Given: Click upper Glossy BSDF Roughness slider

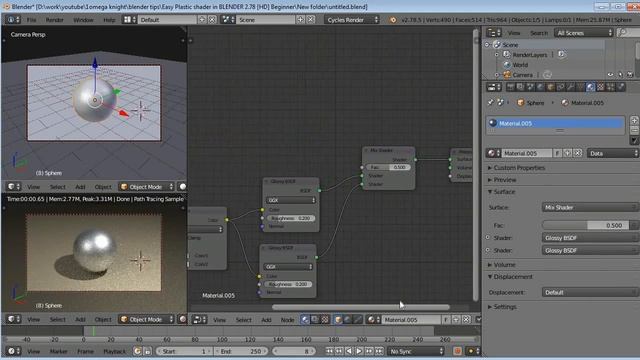Looking at the screenshot, I should click(291, 218).
